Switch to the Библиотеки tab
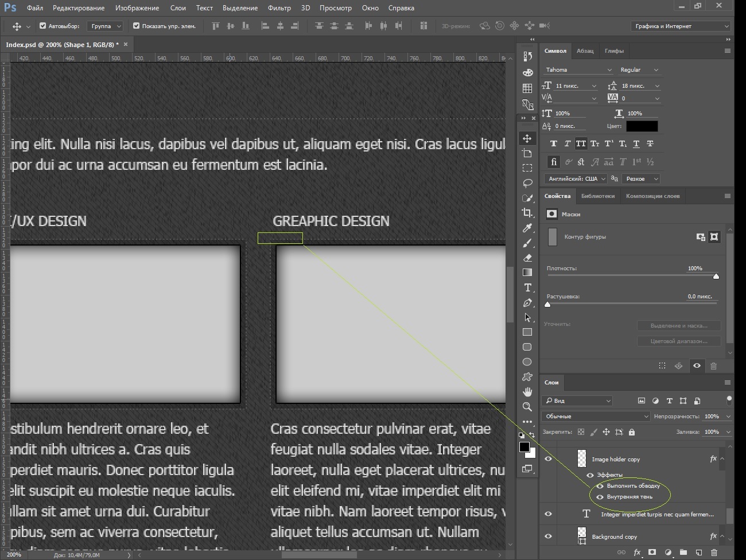This screenshot has height=560, width=746. [598, 196]
